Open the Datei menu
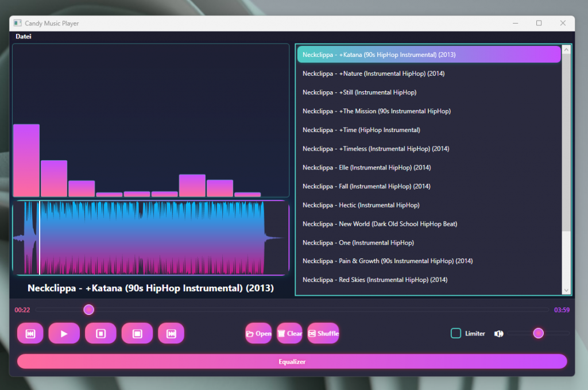The width and height of the screenshot is (588, 390). pos(24,37)
